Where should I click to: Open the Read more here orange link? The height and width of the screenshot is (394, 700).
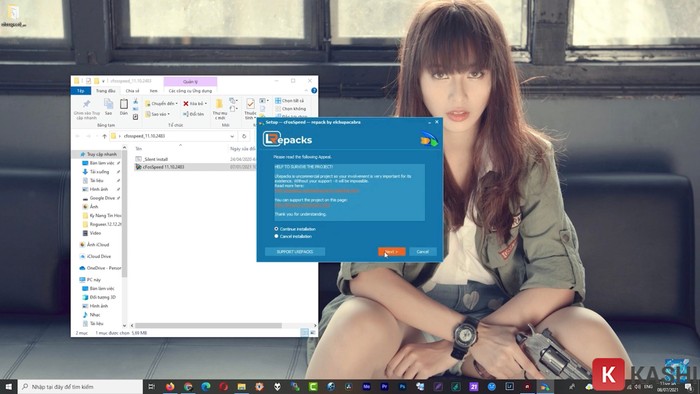click(317, 191)
